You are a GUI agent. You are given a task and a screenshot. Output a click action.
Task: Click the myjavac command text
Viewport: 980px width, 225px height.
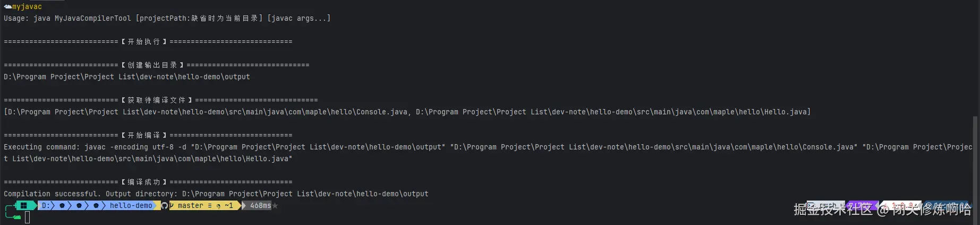27,7
